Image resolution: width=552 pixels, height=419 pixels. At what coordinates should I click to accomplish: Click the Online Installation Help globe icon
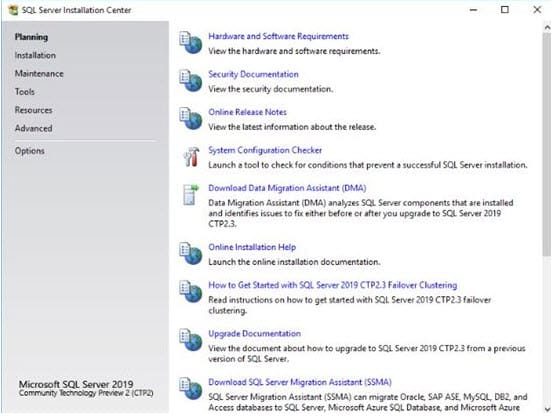click(190, 254)
